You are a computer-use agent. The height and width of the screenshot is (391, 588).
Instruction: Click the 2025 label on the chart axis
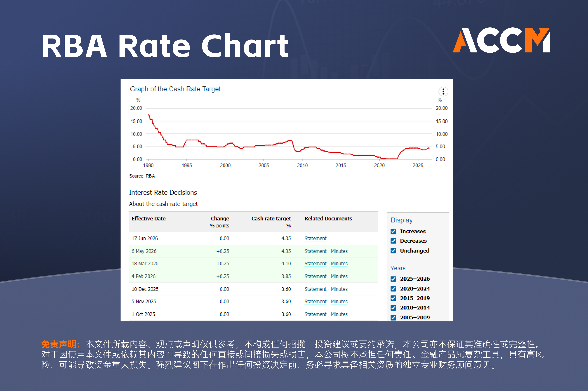click(x=418, y=165)
